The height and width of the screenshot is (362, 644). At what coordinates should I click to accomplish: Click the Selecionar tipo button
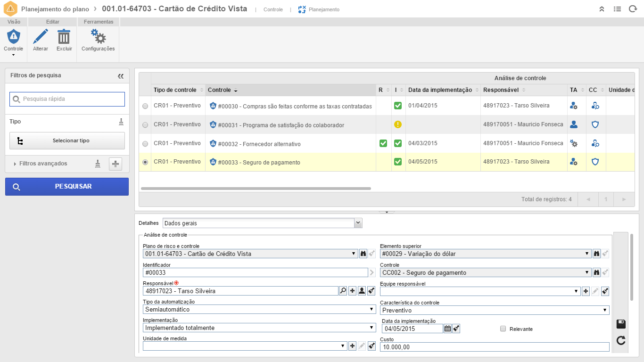point(67,140)
